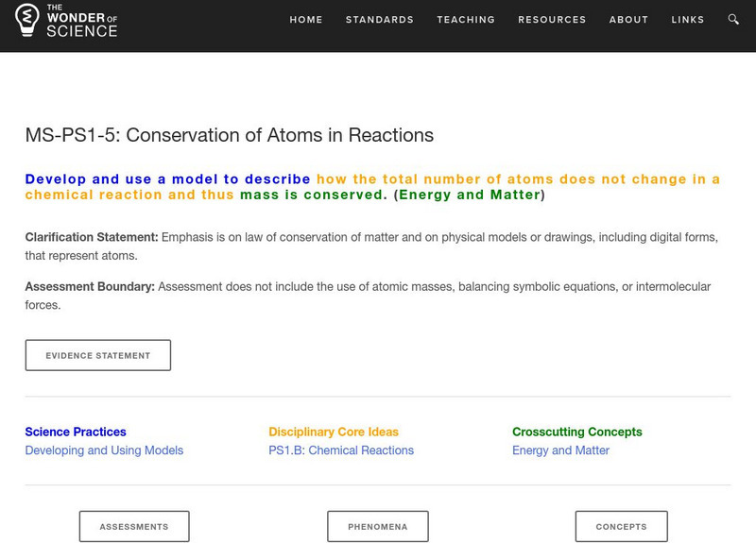756x543 pixels.
Task: Follow the Developing and Using Models link
Action: pyautogui.click(x=104, y=450)
